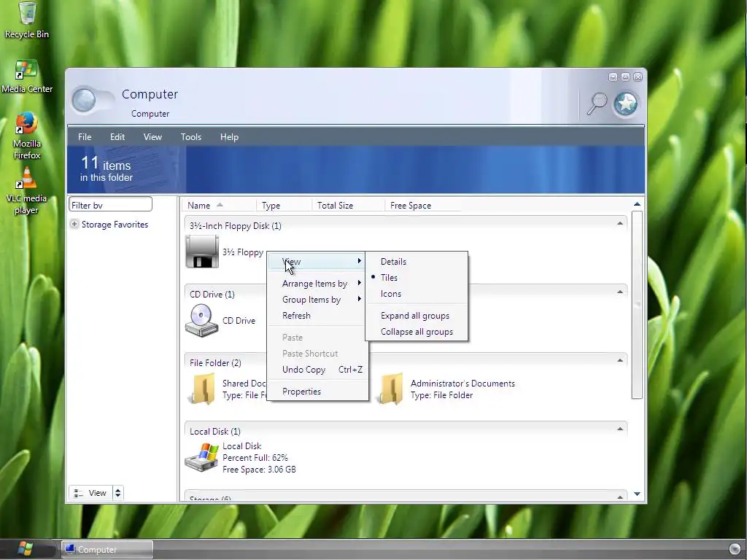The height and width of the screenshot is (560, 747).
Task: Open the Edit menu
Action: click(x=117, y=137)
